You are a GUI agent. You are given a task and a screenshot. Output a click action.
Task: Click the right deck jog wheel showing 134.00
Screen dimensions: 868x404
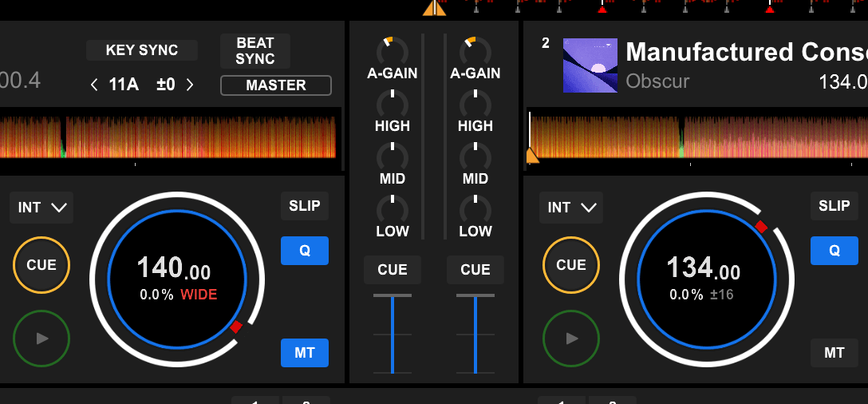click(x=707, y=279)
